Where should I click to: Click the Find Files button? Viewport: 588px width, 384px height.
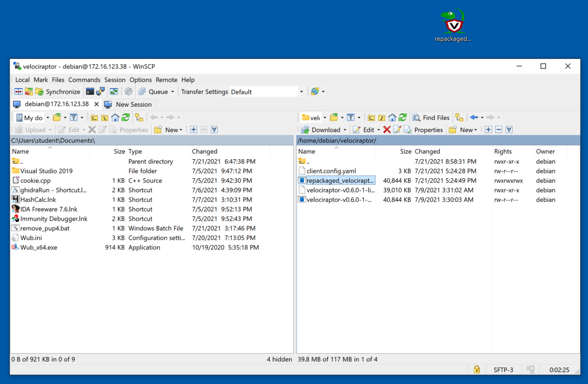pos(431,118)
